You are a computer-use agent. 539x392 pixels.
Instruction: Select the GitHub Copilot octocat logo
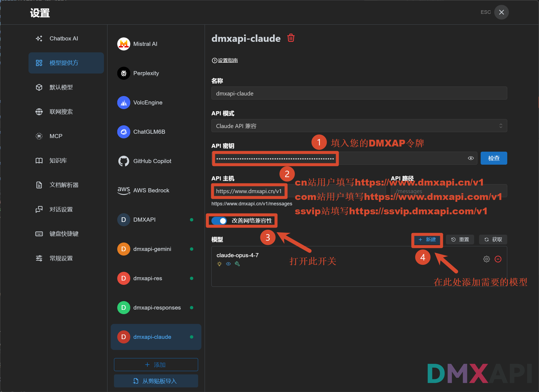tap(124, 161)
